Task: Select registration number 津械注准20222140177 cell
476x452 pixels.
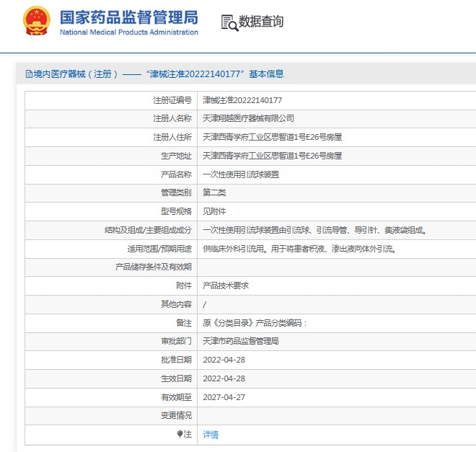Action: click(x=242, y=100)
